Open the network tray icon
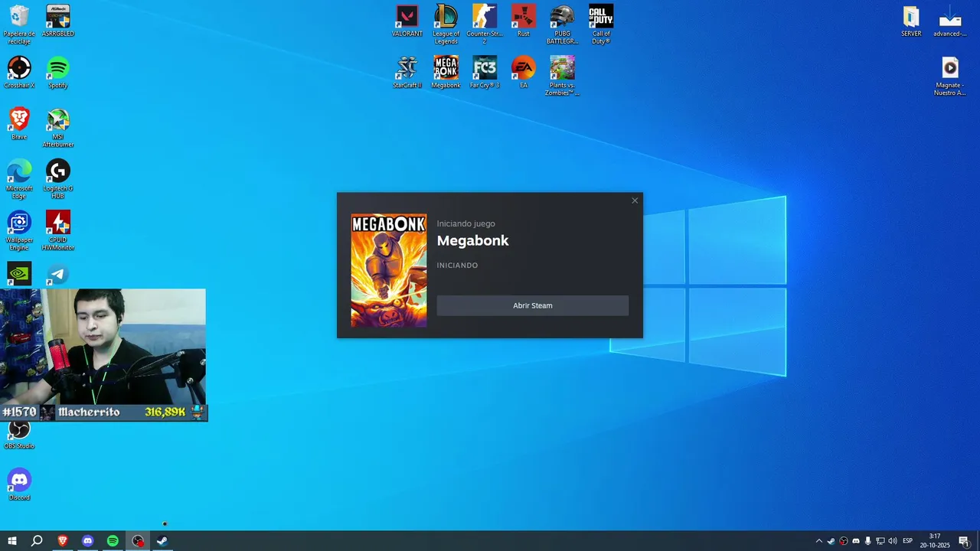The width and height of the screenshot is (980, 551). [x=880, y=541]
